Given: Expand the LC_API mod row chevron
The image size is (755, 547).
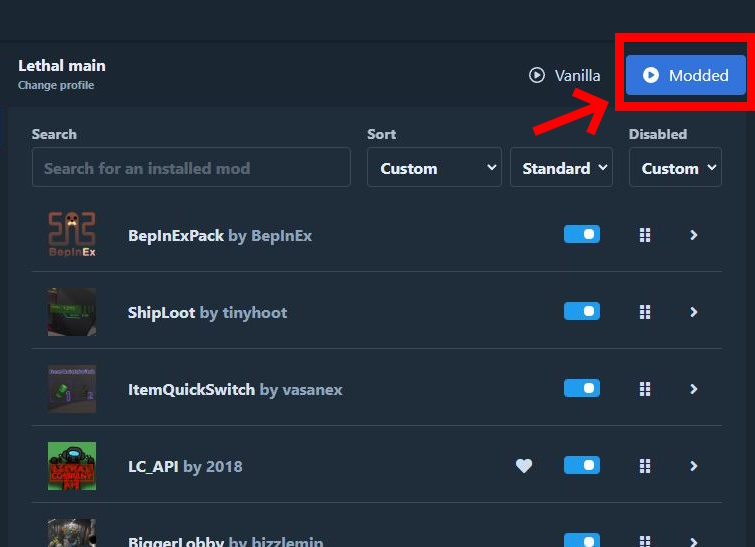Looking at the screenshot, I should (x=693, y=466).
